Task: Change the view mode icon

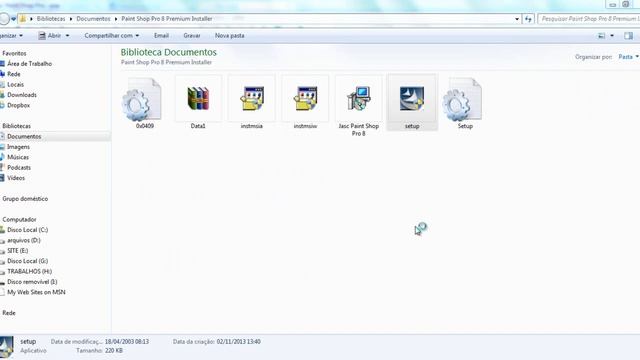Action: pos(602,36)
